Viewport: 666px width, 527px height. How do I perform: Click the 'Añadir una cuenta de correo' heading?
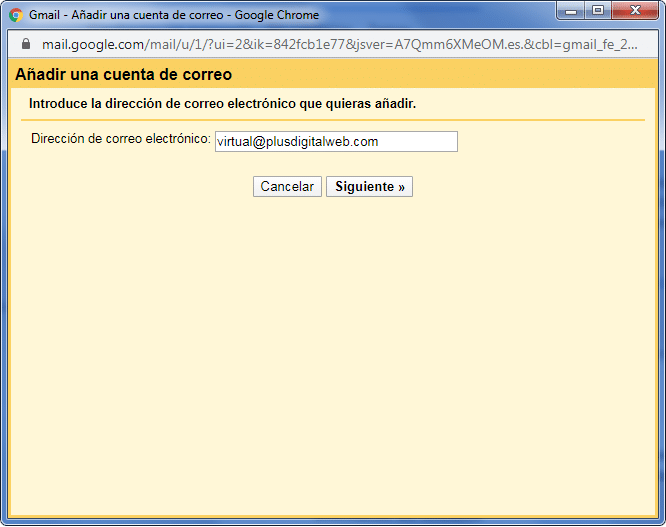pyautogui.click(x=123, y=75)
